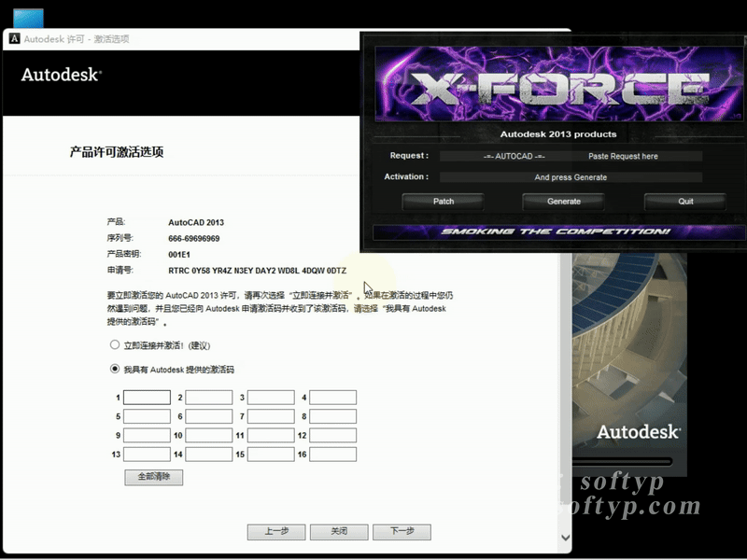Viewport: 747px width, 560px height.
Task: Click activation code field 6
Action: tap(208, 416)
